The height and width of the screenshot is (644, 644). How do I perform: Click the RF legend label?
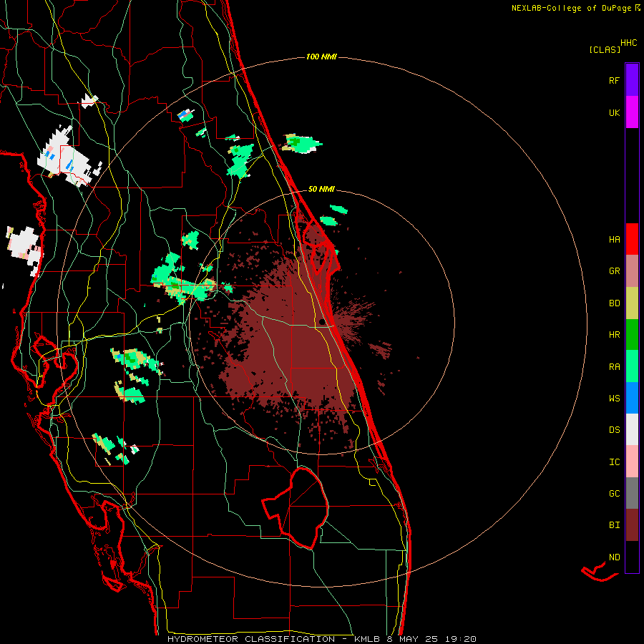pos(614,81)
